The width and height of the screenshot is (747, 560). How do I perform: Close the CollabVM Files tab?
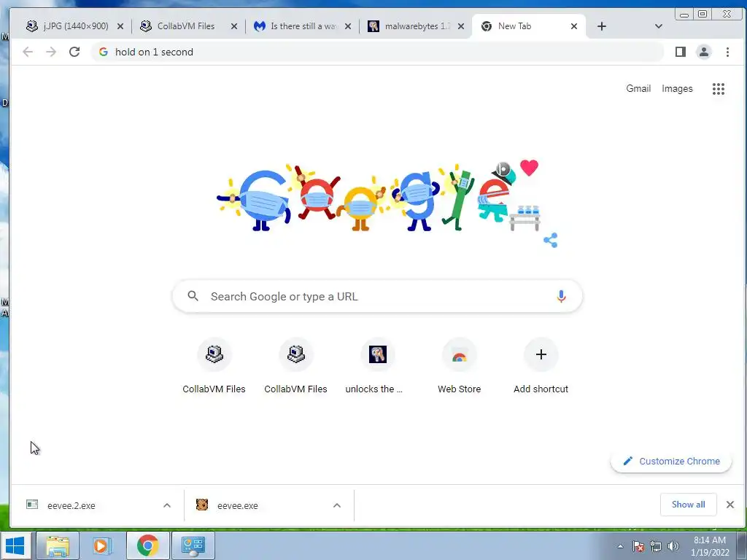click(x=234, y=26)
